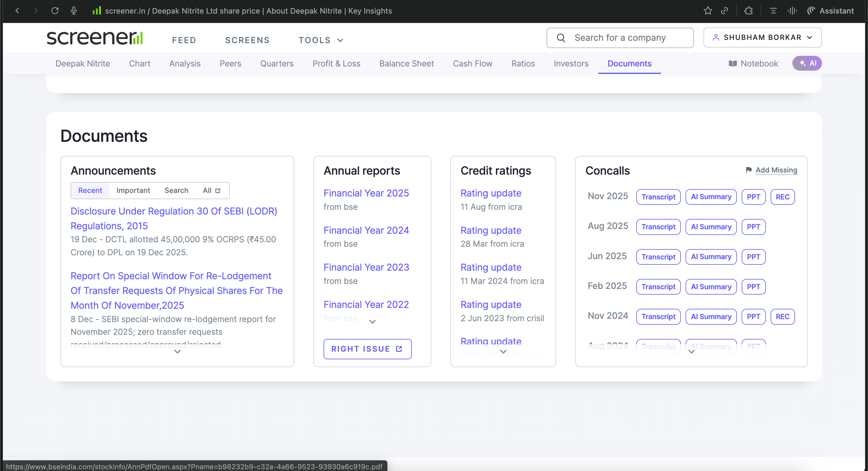Click the microphone icon in browser bar

point(74,11)
